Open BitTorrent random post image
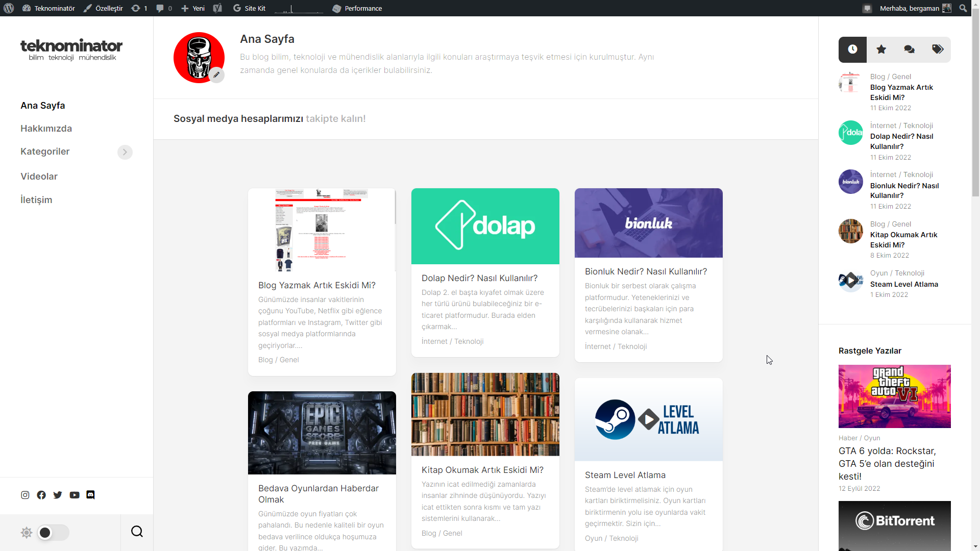Image resolution: width=980 pixels, height=551 pixels. click(895, 526)
